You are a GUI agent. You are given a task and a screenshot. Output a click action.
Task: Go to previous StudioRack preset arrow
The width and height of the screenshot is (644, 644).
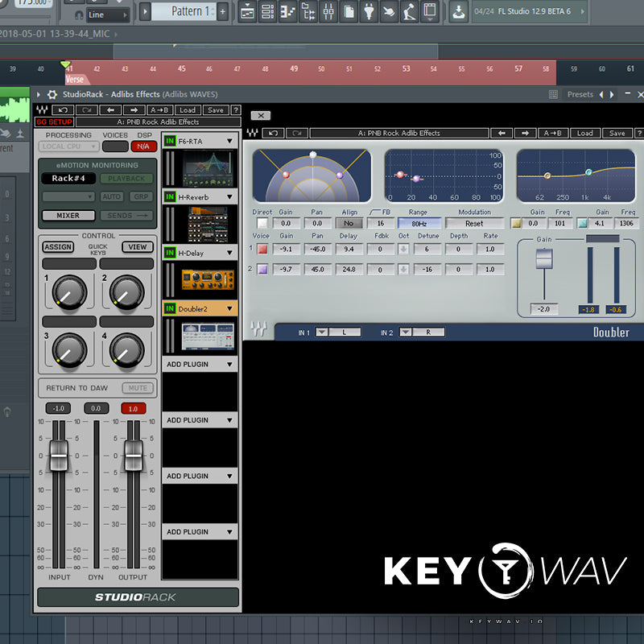tap(110, 109)
